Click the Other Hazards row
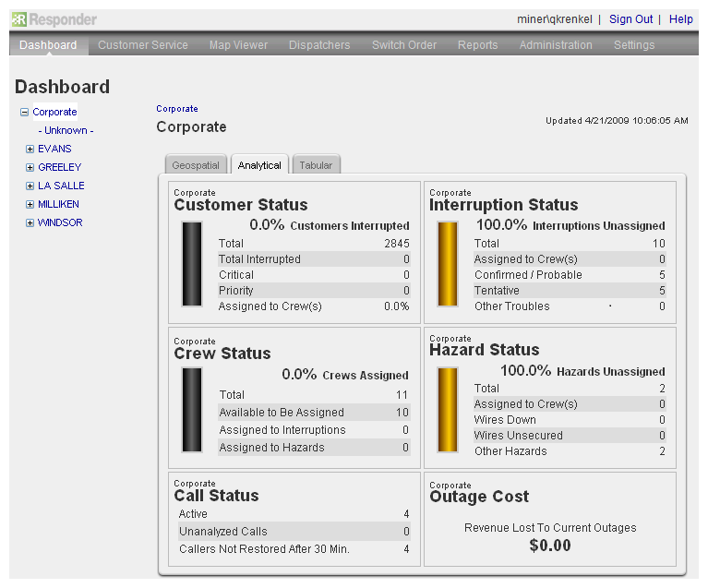Image resolution: width=708 pixels, height=588 pixels. coord(570,451)
